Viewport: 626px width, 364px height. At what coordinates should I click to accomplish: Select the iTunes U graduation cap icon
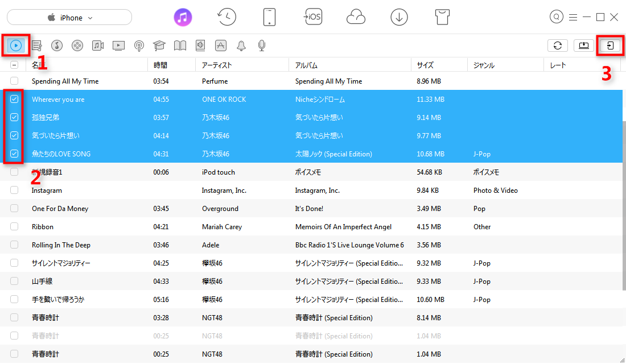click(159, 45)
